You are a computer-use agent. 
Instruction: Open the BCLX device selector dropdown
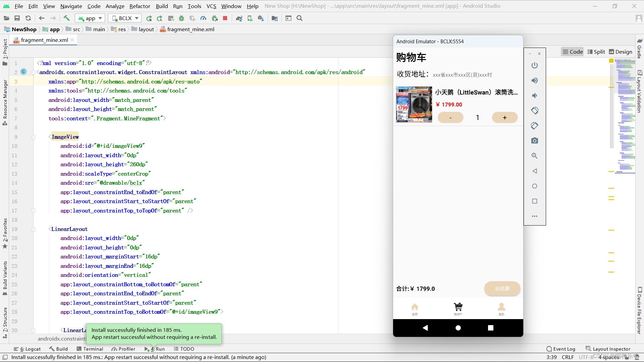pos(125,18)
